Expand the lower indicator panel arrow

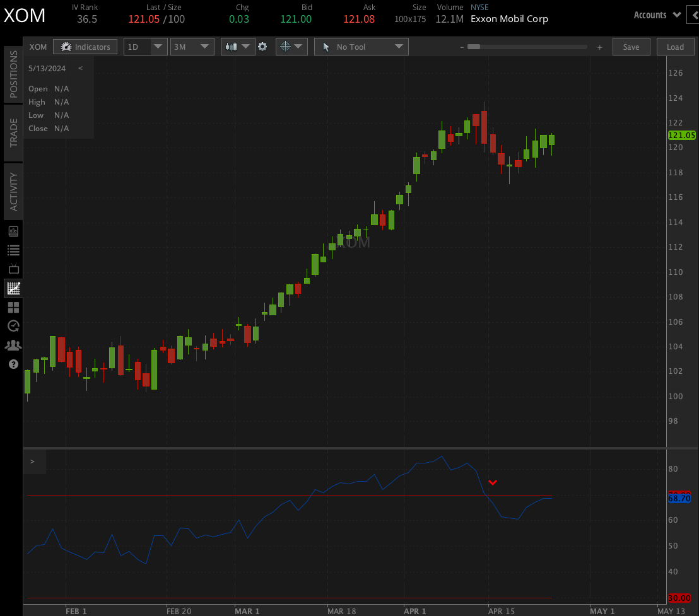[32, 462]
